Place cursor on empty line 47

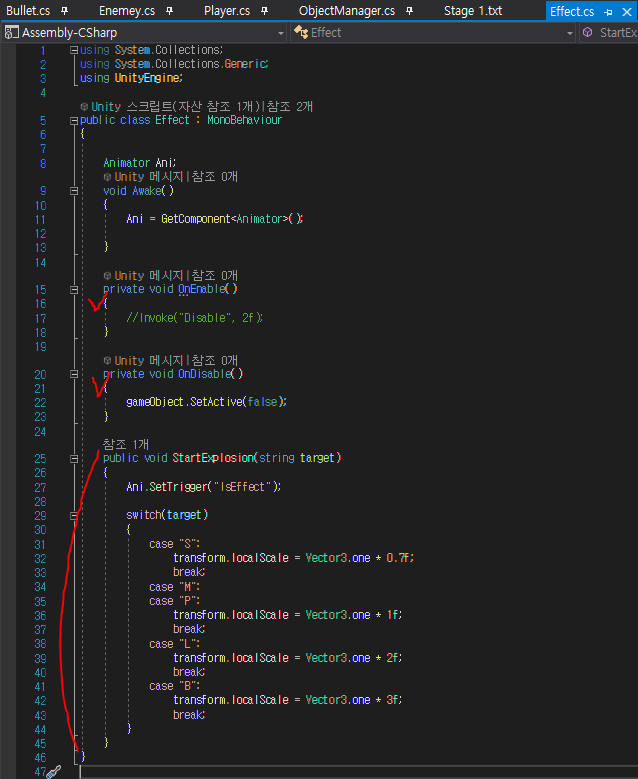[358, 772]
